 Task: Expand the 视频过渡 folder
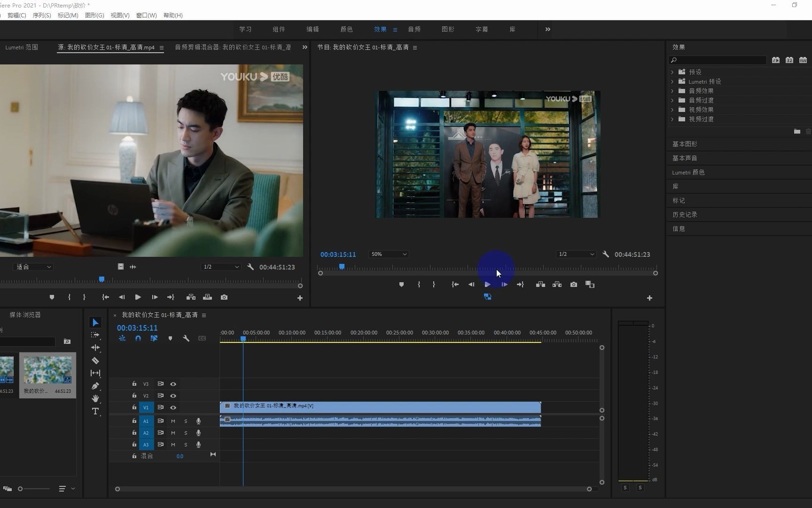click(x=672, y=119)
